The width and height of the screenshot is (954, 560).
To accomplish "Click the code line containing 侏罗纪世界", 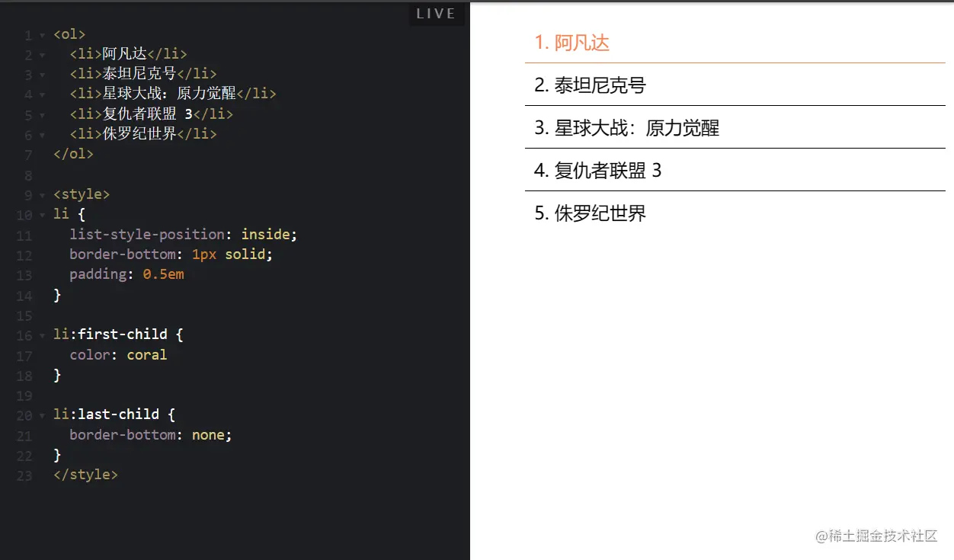I will tap(143, 134).
